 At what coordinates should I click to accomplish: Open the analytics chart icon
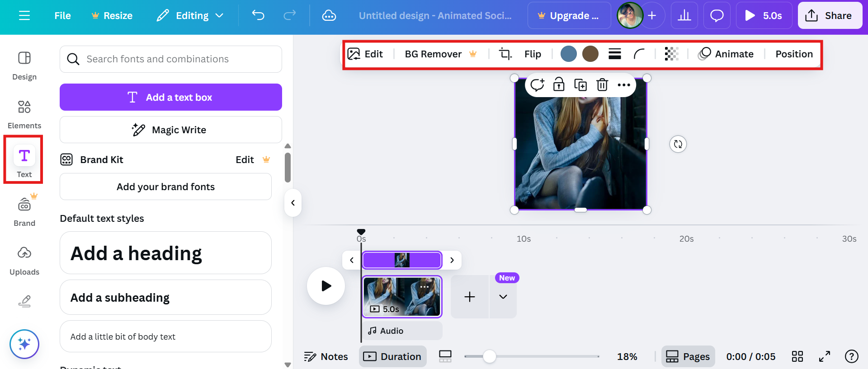684,16
